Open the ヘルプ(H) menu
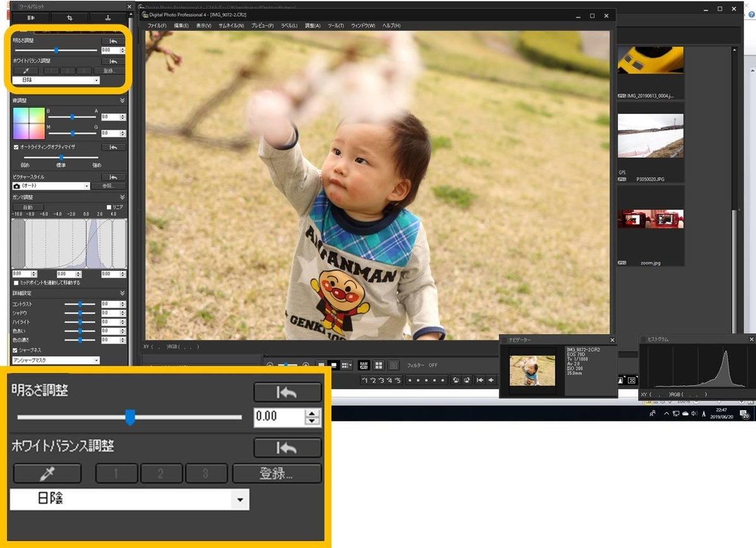This screenshot has height=548, width=756. pyautogui.click(x=392, y=26)
